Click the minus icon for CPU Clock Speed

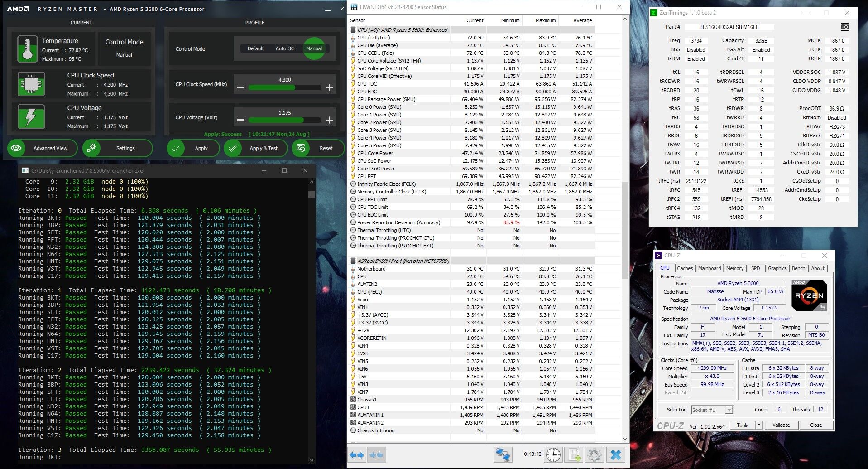pos(240,87)
